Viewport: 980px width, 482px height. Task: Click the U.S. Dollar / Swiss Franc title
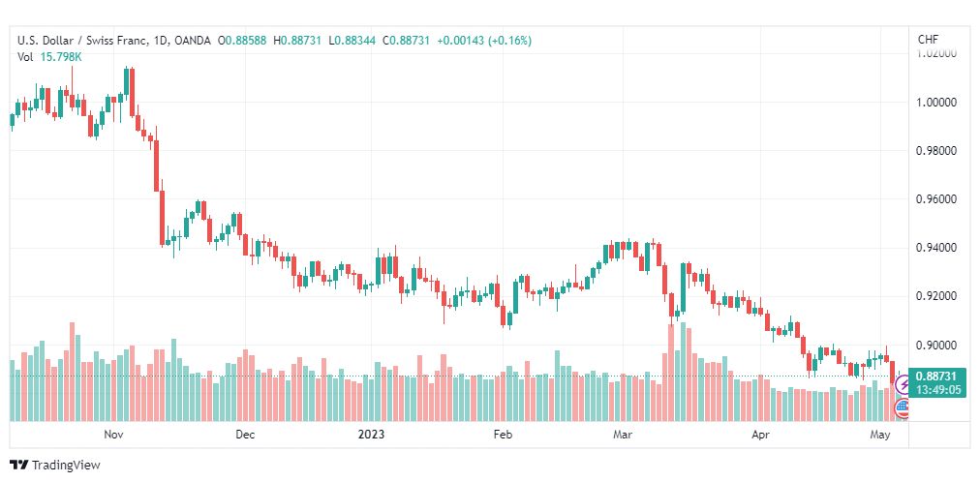tap(81, 41)
